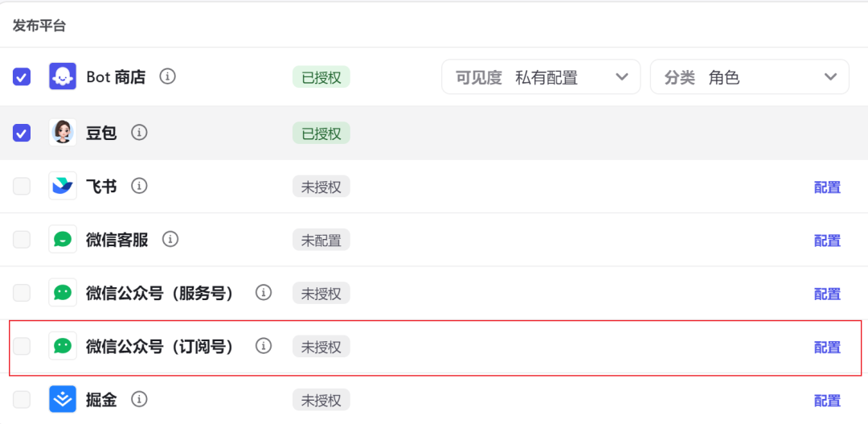Click the info icon beside 微信客服
Screen dimensions: 868x424
pyautogui.click(x=170, y=240)
